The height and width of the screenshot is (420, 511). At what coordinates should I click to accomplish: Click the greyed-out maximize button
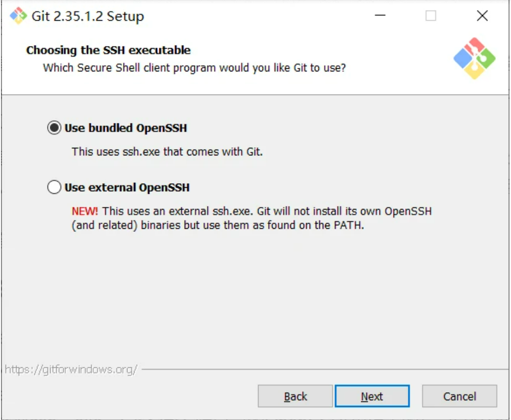(431, 16)
